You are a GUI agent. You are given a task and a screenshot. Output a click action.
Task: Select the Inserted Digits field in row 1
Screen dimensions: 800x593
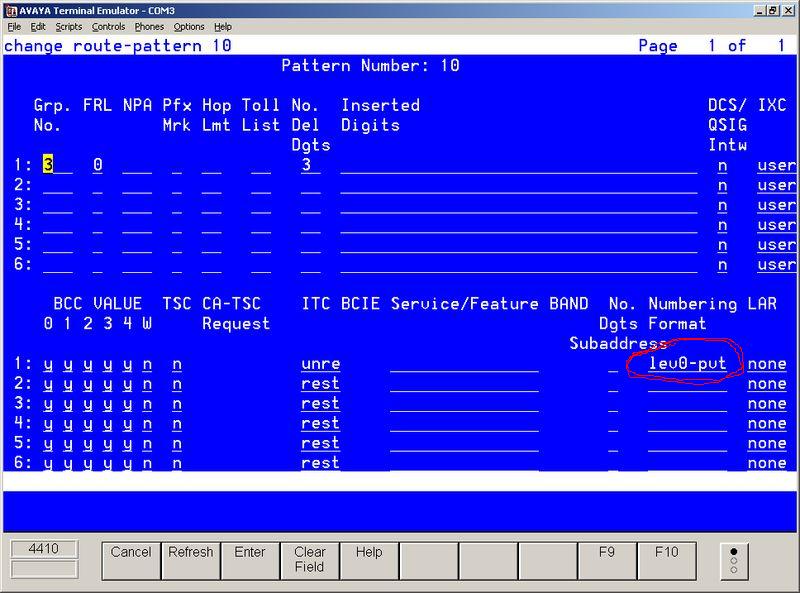click(519, 165)
